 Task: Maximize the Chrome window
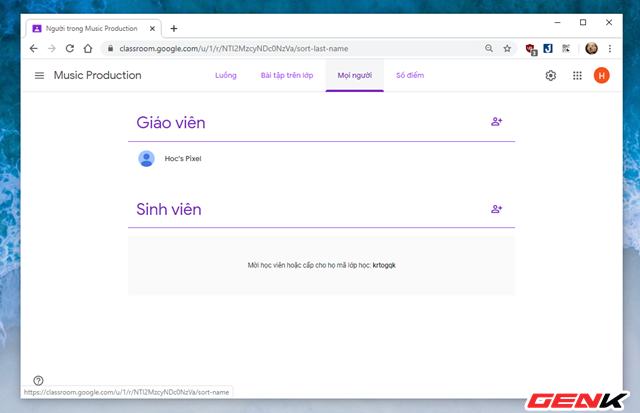pos(583,22)
